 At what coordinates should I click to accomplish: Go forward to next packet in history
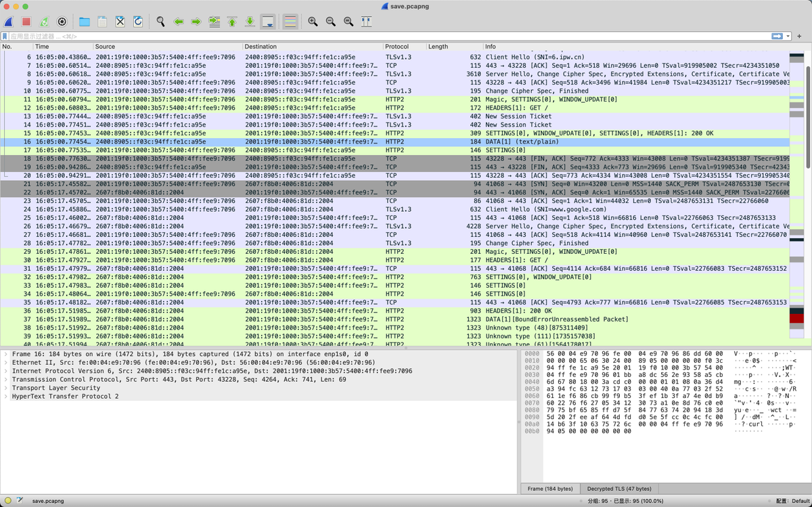point(196,22)
